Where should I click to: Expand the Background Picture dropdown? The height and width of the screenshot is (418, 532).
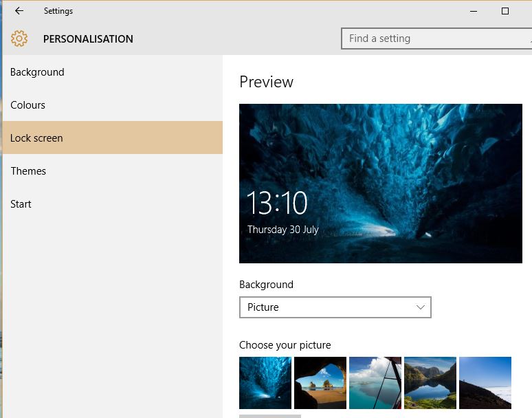pyautogui.click(x=335, y=307)
